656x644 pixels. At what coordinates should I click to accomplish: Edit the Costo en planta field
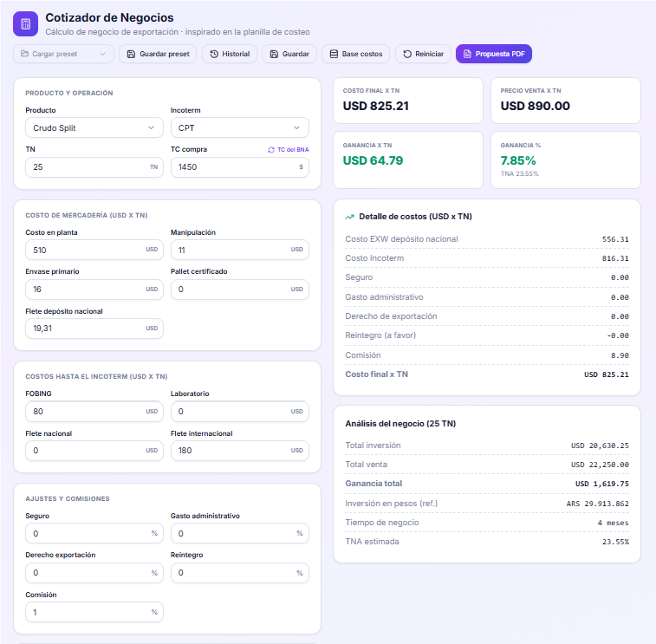(x=94, y=250)
